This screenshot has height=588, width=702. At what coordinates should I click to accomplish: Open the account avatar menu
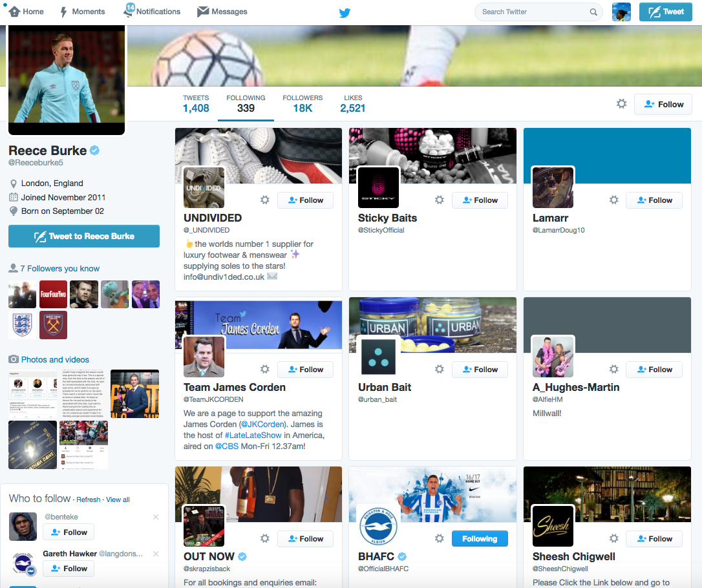[621, 12]
